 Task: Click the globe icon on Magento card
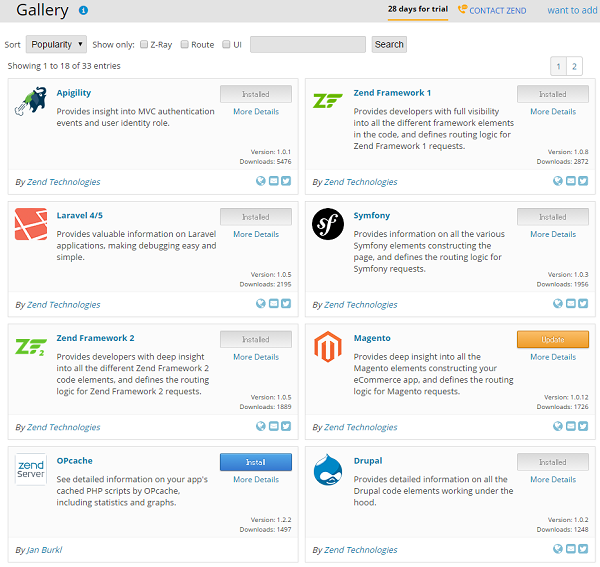point(558,426)
